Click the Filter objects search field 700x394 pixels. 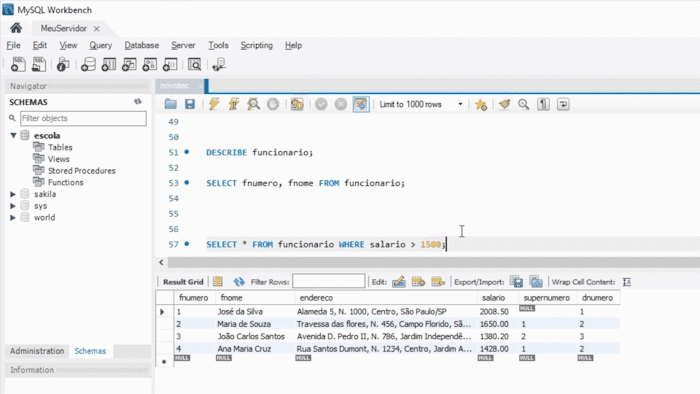click(x=83, y=118)
